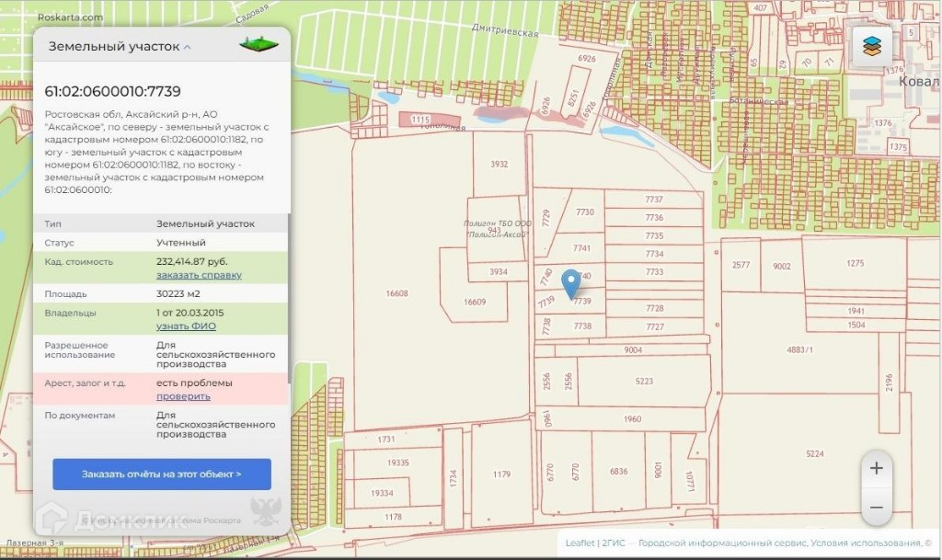
Task: Zoom out with the minus button
Action: 877,508
